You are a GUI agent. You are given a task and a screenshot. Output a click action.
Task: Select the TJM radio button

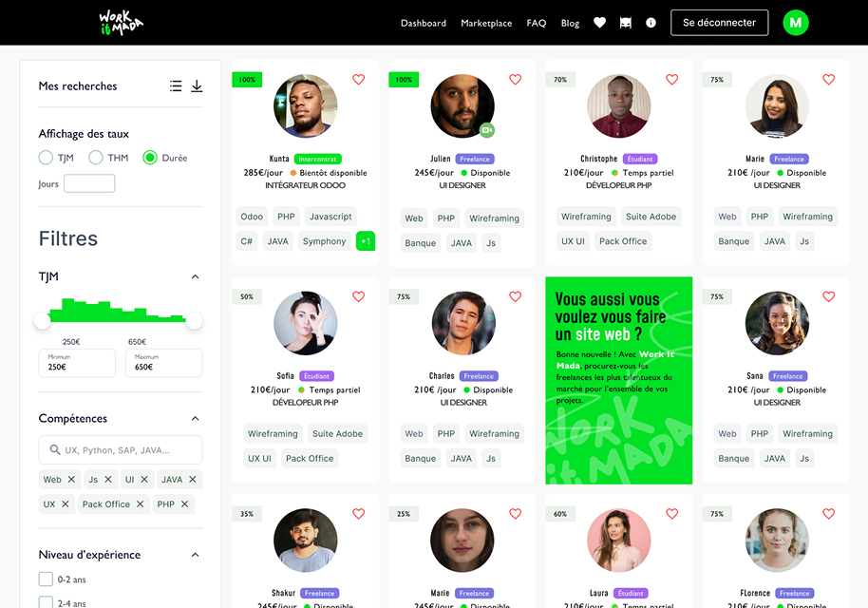click(x=46, y=158)
